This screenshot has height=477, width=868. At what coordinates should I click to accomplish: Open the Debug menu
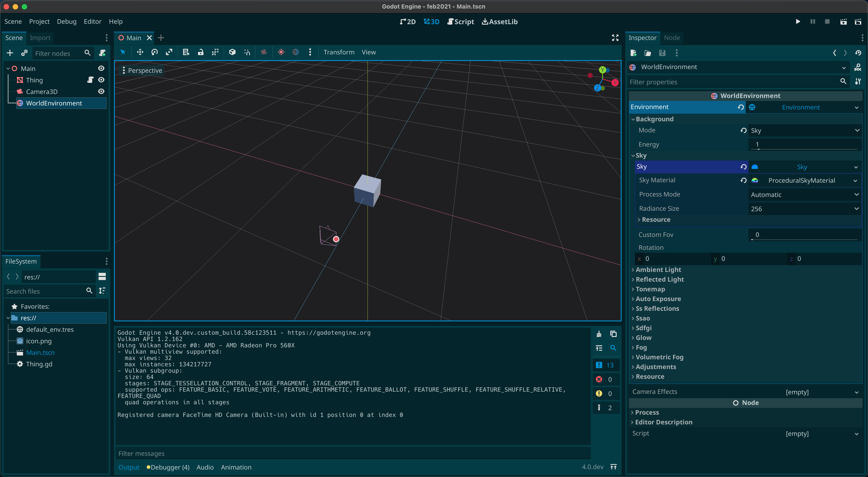tap(67, 21)
